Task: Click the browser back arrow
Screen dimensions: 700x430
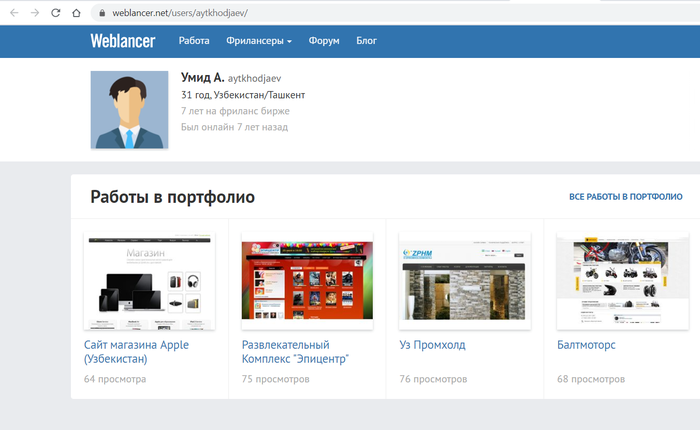Action: coord(14,13)
